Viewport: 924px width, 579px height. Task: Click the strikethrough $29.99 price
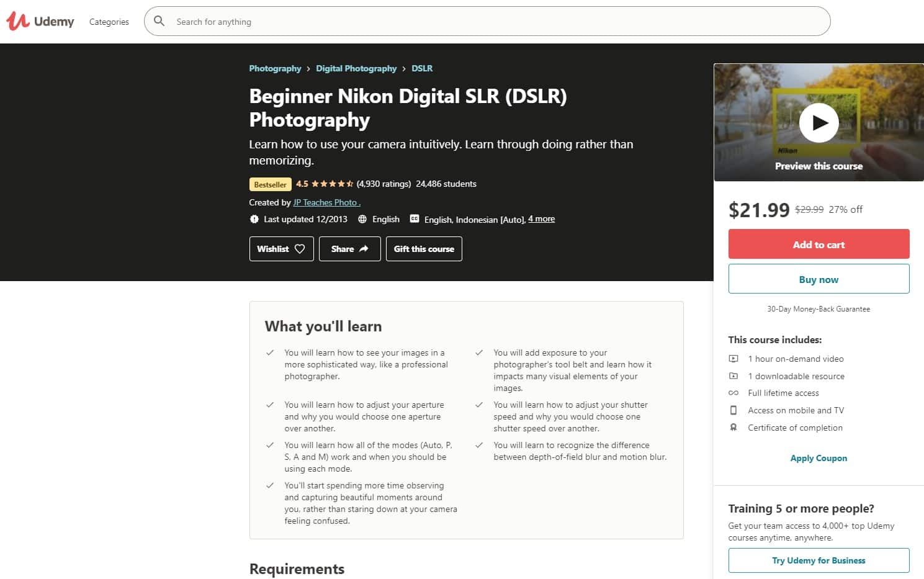(809, 210)
